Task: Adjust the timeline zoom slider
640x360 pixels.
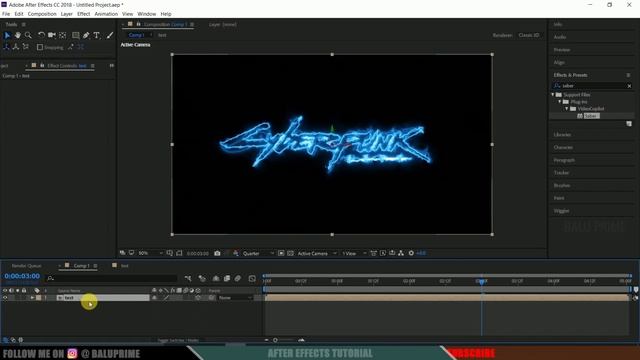Action: [x=275, y=340]
